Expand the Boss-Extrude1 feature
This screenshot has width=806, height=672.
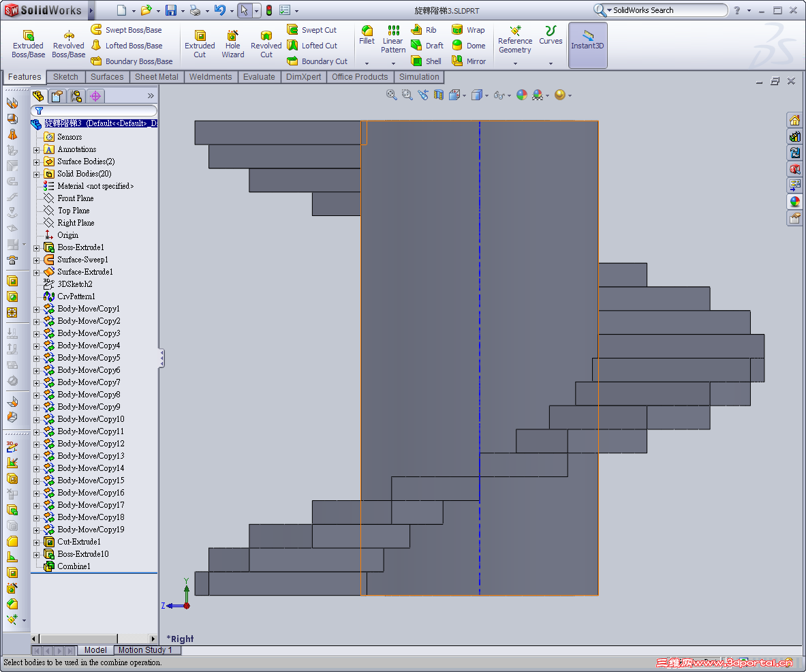tap(37, 248)
